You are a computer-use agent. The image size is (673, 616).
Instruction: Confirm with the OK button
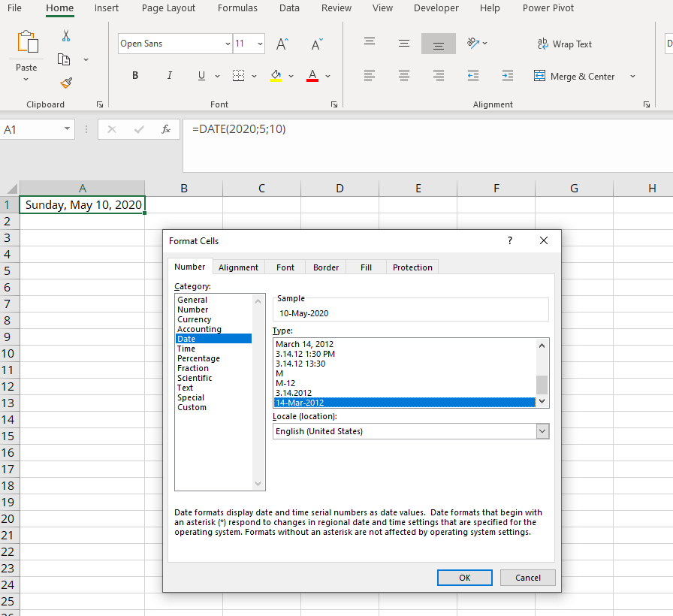pos(464,577)
